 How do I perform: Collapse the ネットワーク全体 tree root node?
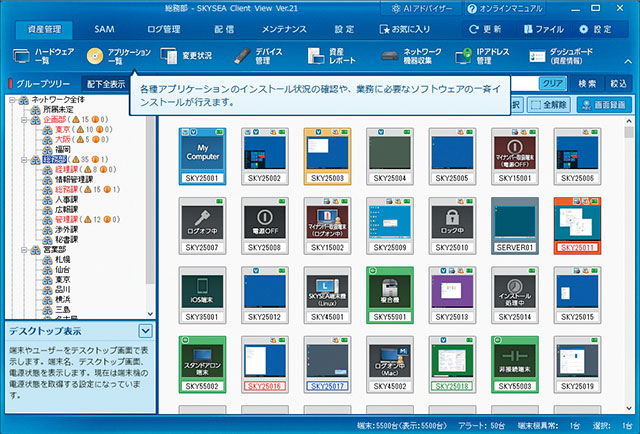pyautogui.click(x=12, y=101)
